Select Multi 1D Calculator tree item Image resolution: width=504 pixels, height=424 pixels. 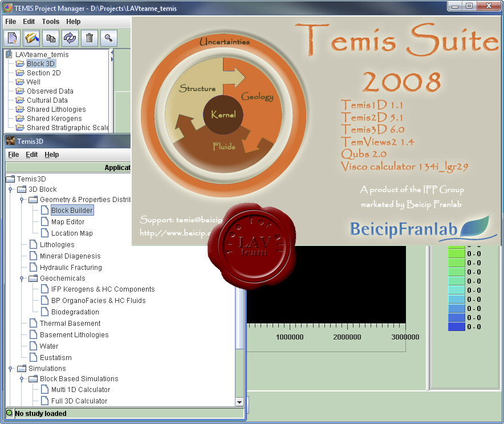[x=81, y=389]
